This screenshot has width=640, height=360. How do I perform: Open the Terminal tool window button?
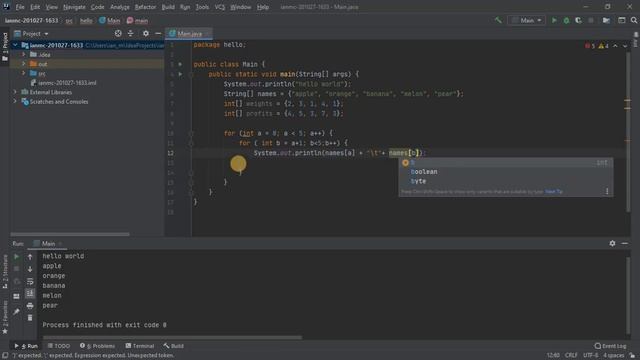pos(140,346)
